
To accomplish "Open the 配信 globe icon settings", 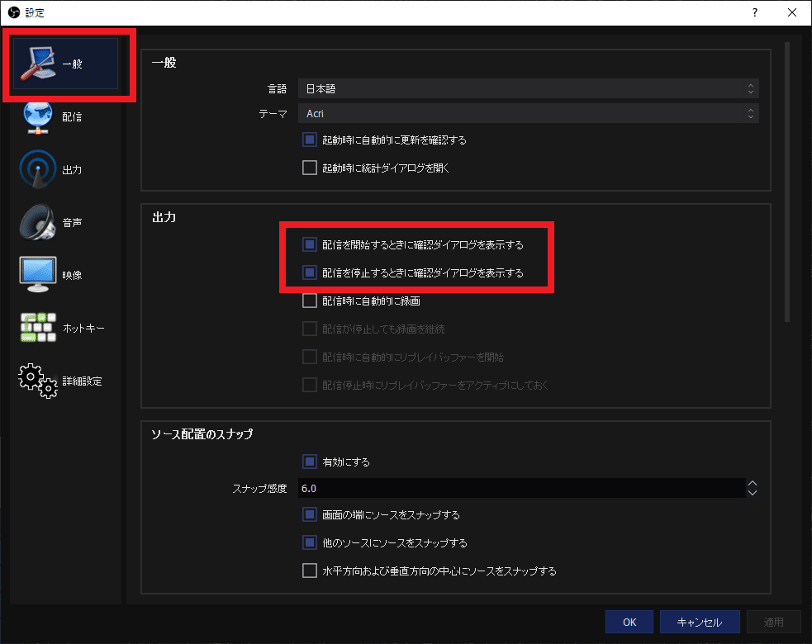I will tap(38, 117).
